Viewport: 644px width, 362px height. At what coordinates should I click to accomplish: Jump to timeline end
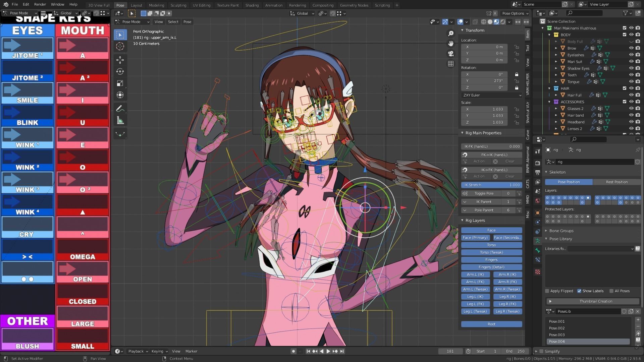(342, 351)
